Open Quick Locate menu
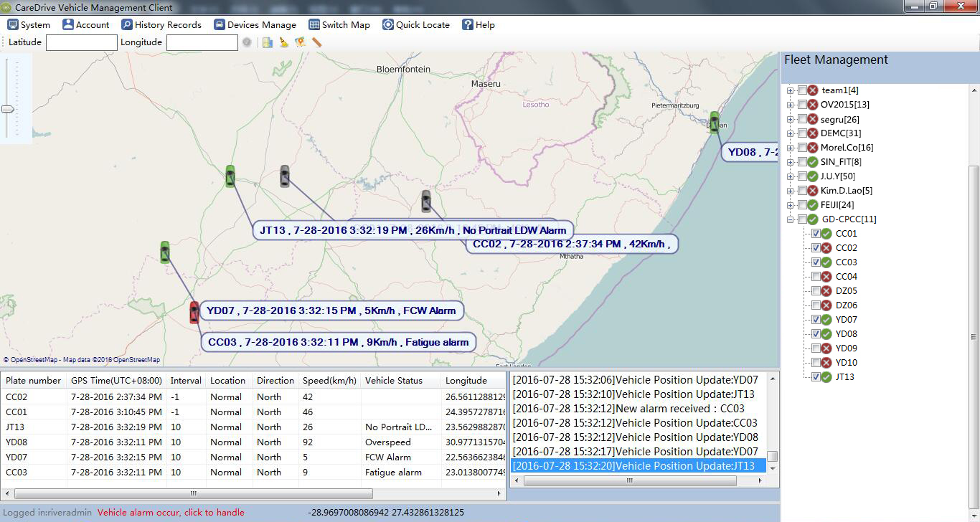The width and height of the screenshot is (980, 522). [416, 24]
